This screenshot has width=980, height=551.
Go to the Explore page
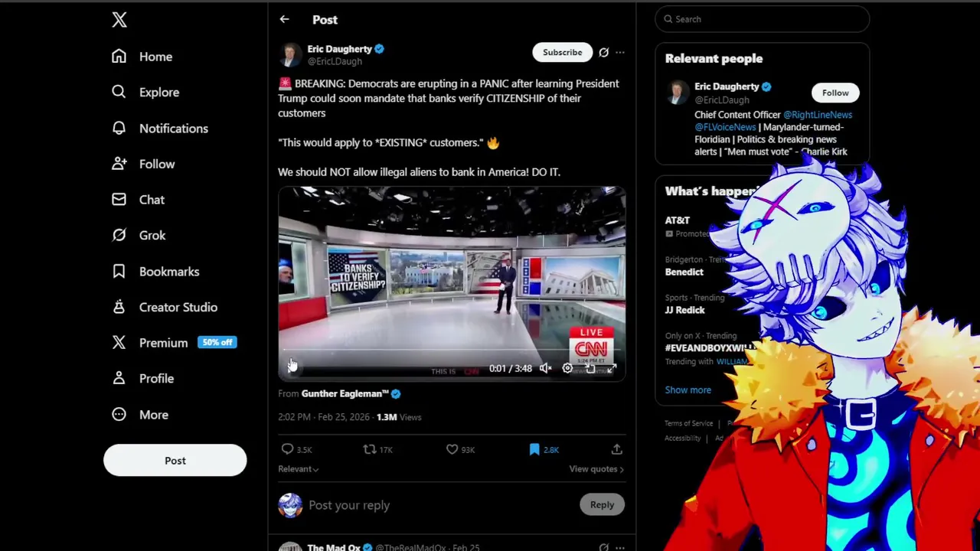tap(145, 93)
